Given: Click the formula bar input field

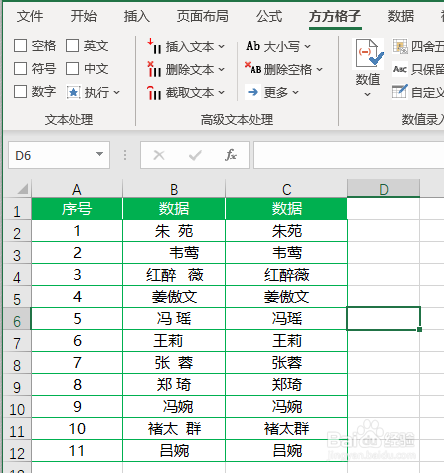Looking at the screenshot, I should [x=349, y=155].
